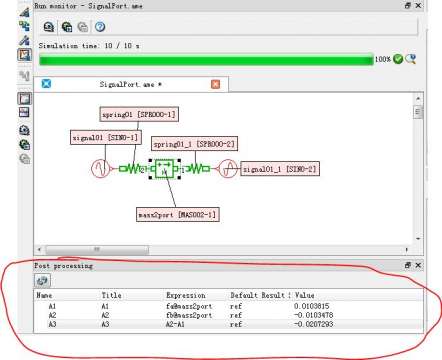Select the parameter mode icon in left sidebar
The height and width of the screenshot is (360, 442).
tap(24, 40)
